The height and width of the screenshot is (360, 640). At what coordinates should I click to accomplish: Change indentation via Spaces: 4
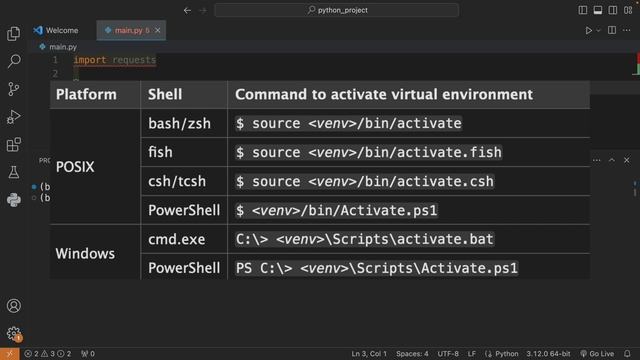[x=412, y=354]
